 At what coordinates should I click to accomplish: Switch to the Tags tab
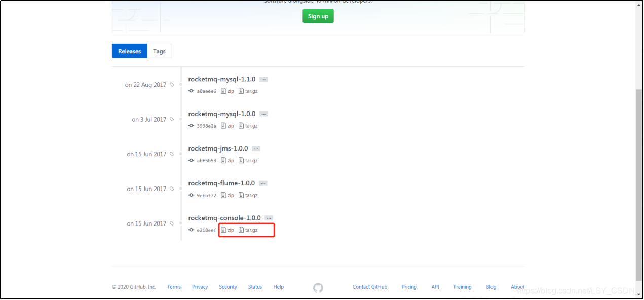(159, 51)
